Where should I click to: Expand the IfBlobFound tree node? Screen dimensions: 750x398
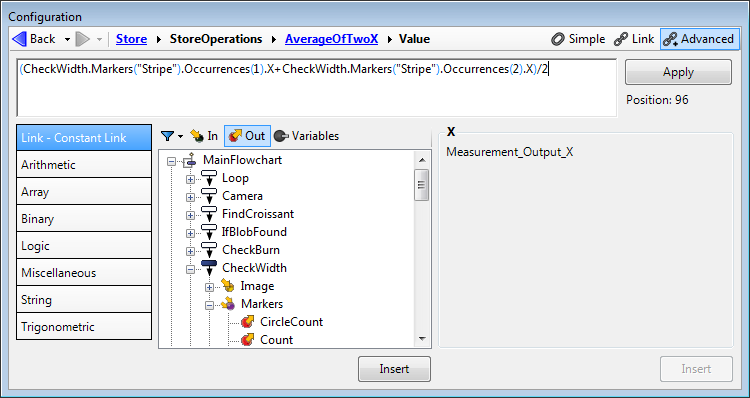[x=190, y=233]
